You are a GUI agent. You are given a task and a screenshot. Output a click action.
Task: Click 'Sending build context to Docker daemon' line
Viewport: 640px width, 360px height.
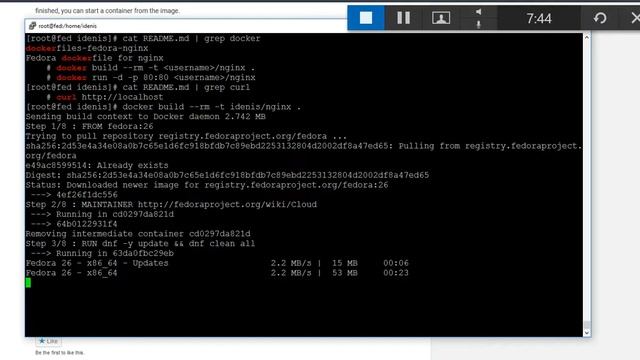(x=145, y=117)
